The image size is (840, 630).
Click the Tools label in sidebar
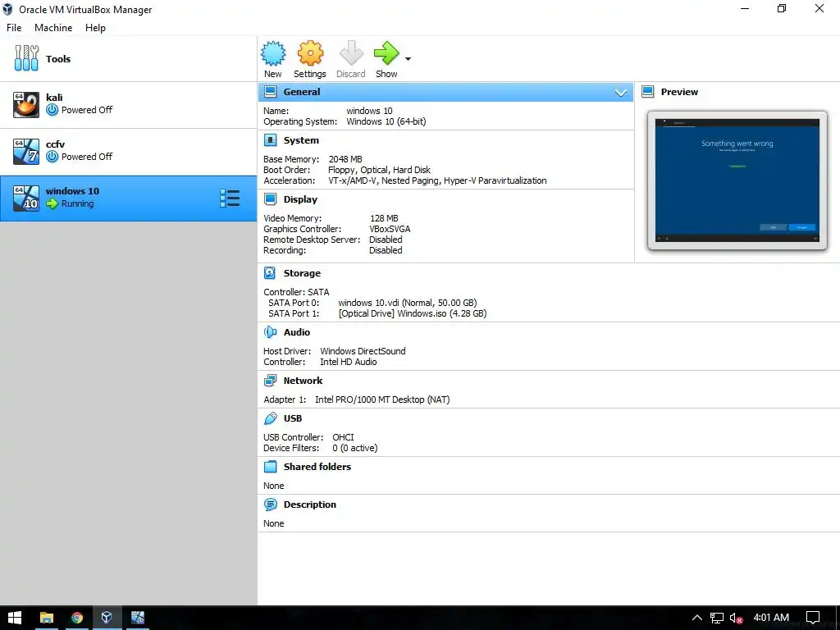coord(58,59)
